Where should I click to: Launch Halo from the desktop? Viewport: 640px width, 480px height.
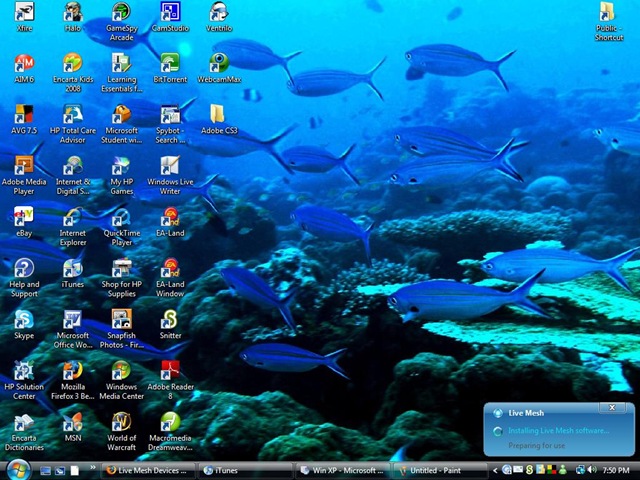73,17
